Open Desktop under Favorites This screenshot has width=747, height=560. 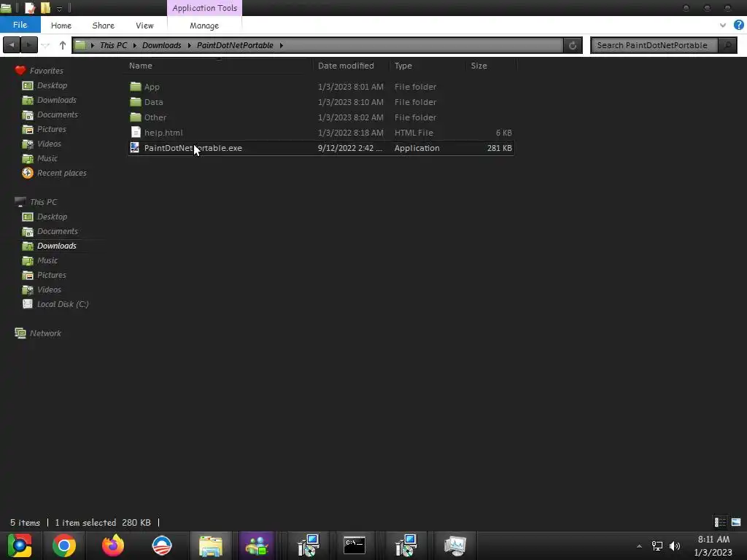44,85
